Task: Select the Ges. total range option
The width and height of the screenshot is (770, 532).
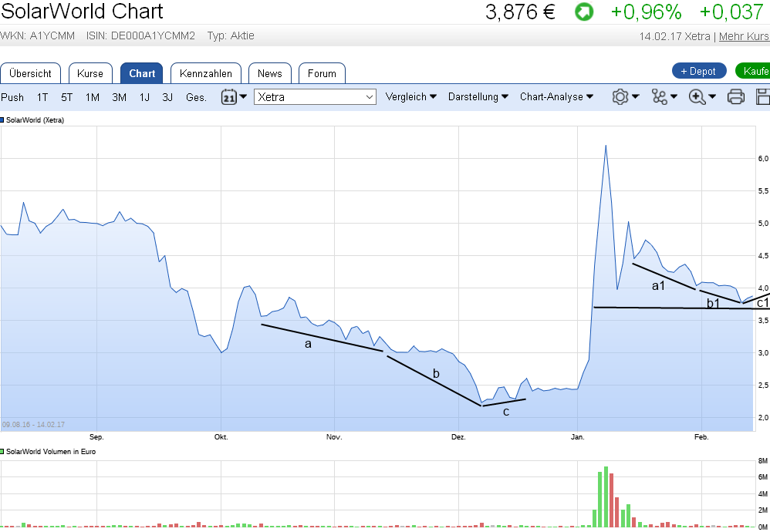Action: coord(195,98)
